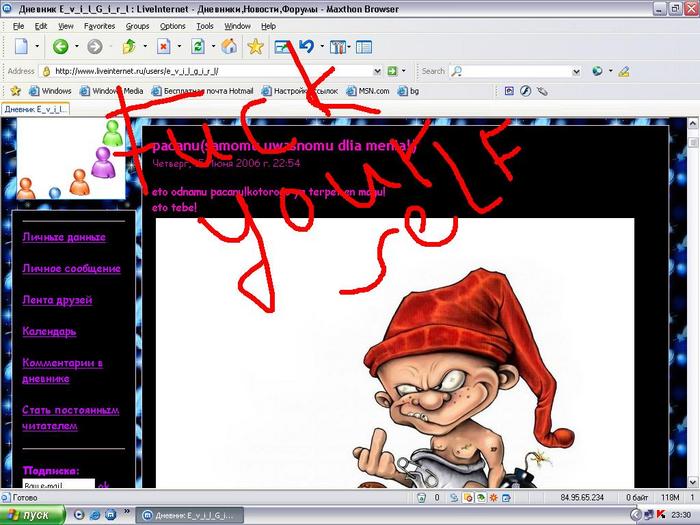This screenshot has height=525, width=700.
Task: Open the MSN.com links bar bookmark
Action: tap(368, 91)
